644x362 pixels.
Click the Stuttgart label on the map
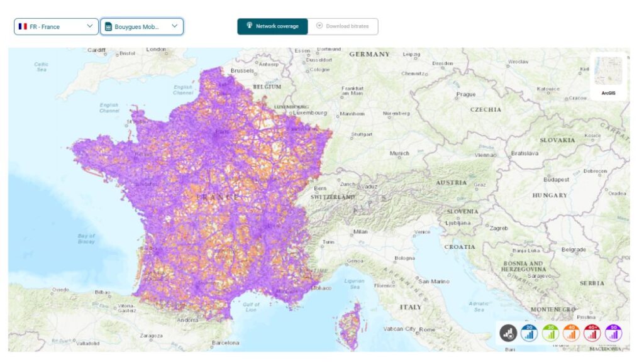point(362,134)
